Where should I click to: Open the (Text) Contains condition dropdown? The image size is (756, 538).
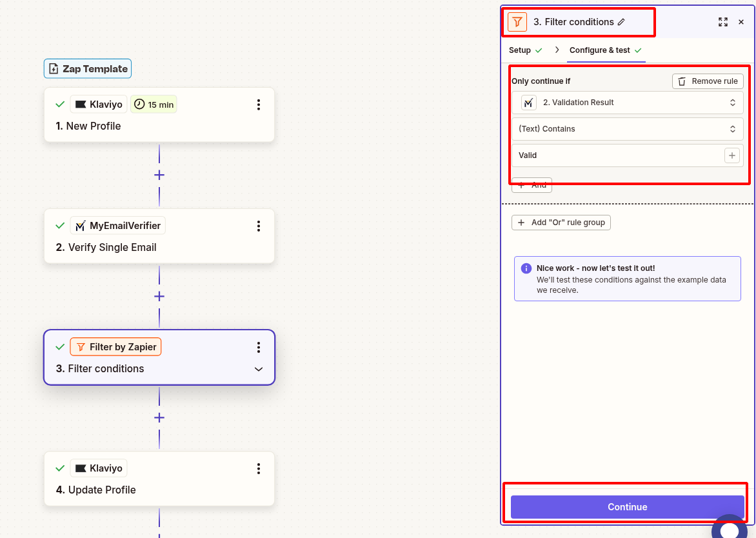(x=627, y=129)
